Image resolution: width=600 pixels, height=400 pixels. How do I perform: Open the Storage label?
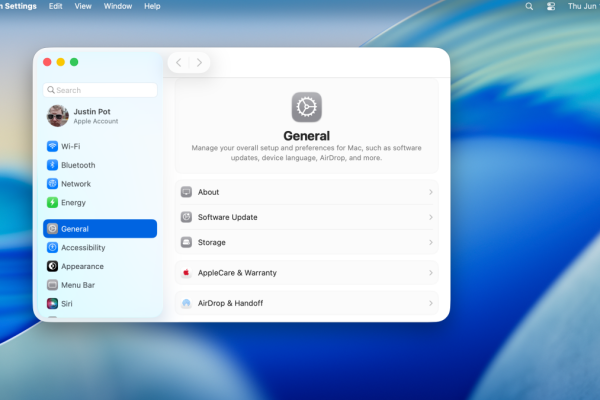click(212, 242)
